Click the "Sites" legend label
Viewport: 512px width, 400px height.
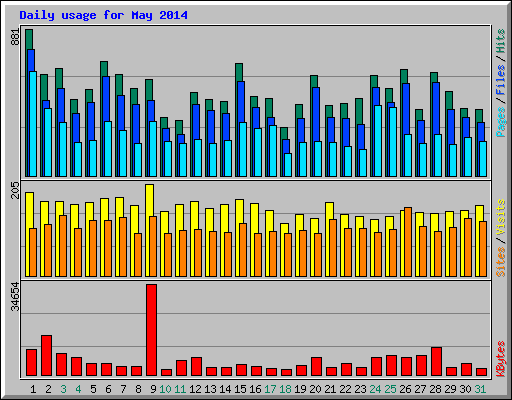[500, 262]
